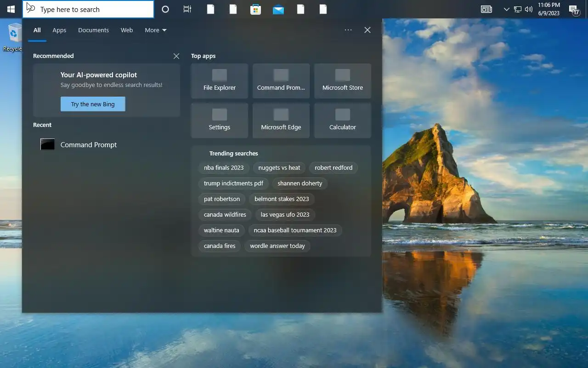
Task: Search trending wordle answer today
Action: point(277,246)
